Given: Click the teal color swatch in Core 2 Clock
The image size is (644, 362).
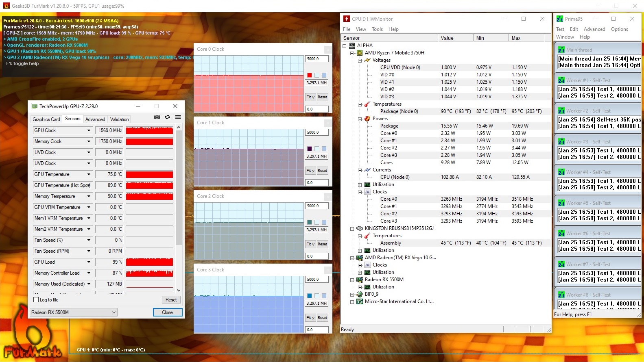Looking at the screenshot, I should coord(310,222).
